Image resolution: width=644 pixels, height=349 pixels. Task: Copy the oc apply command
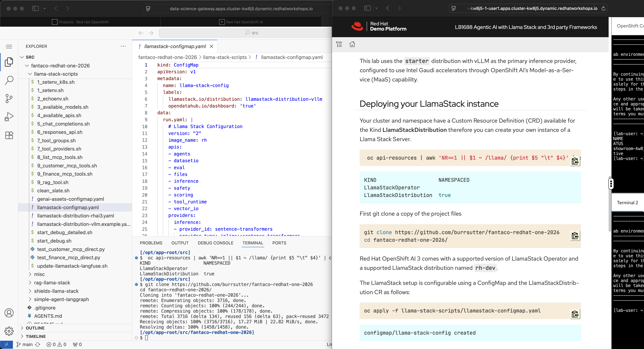pyautogui.click(x=575, y=314)
